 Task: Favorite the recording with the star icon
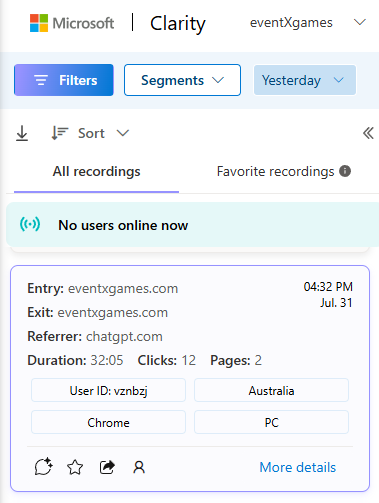[75, 467]
